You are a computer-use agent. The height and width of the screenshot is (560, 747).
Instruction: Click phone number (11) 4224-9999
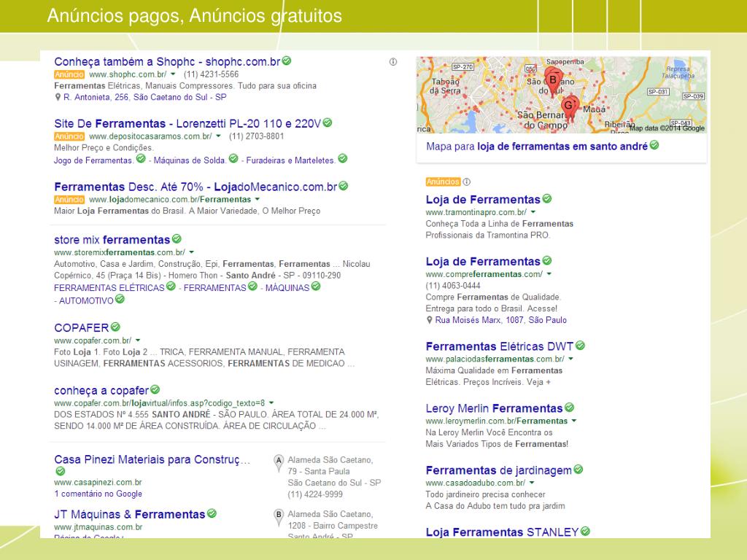point(315,494)
